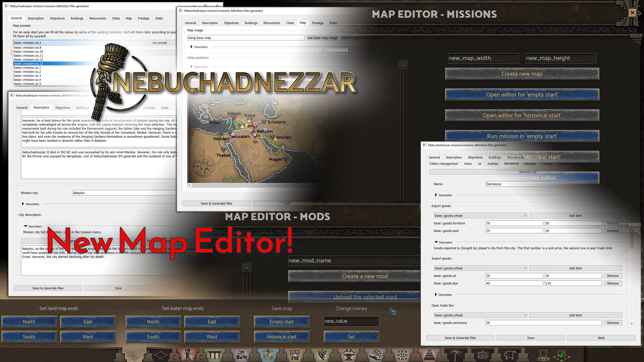
Task: Set water map end West
Action: (x=212, y=337)
